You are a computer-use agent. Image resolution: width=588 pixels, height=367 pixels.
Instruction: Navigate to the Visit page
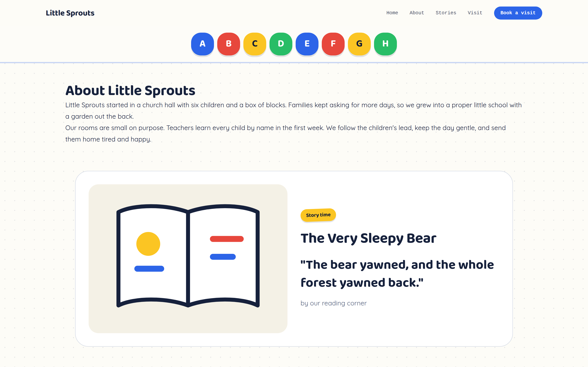[475, 13]
